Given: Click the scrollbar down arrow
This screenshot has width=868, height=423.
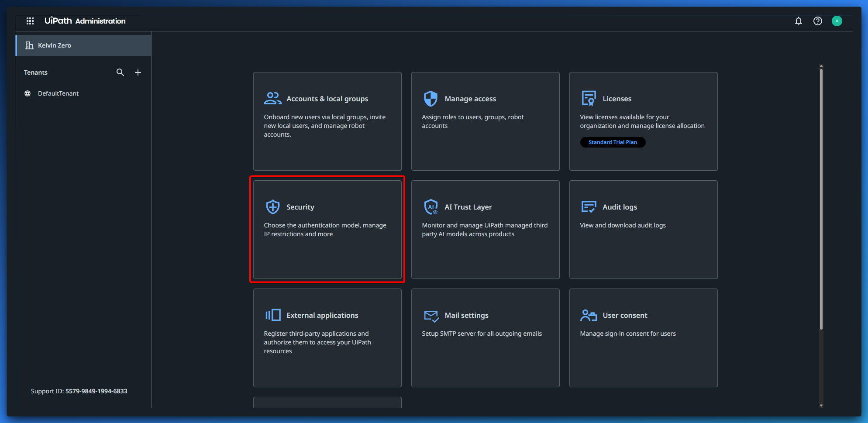Looking at the screenshot, I should tap(821, 406).
